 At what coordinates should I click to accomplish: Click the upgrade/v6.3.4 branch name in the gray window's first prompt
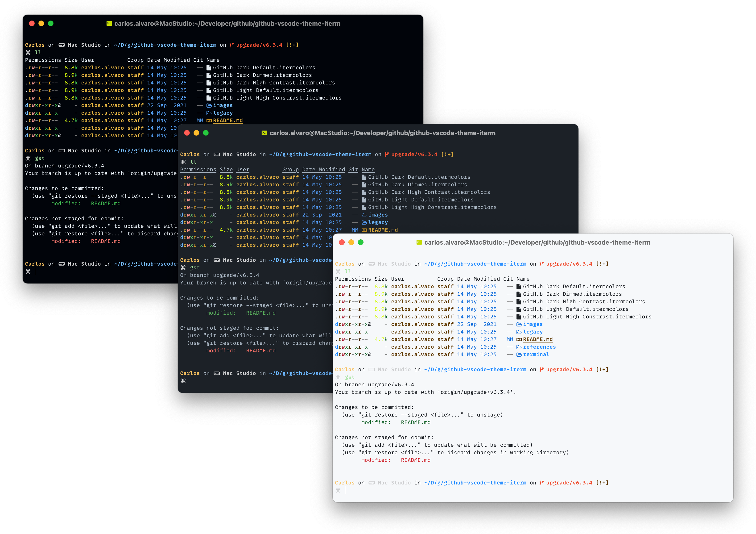tap(414, 154)
